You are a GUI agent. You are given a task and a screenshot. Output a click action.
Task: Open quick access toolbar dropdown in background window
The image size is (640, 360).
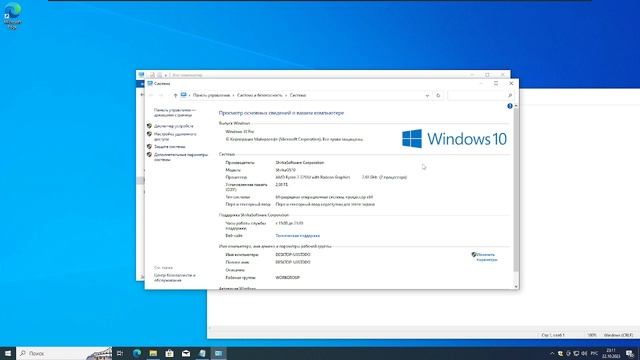166,75
